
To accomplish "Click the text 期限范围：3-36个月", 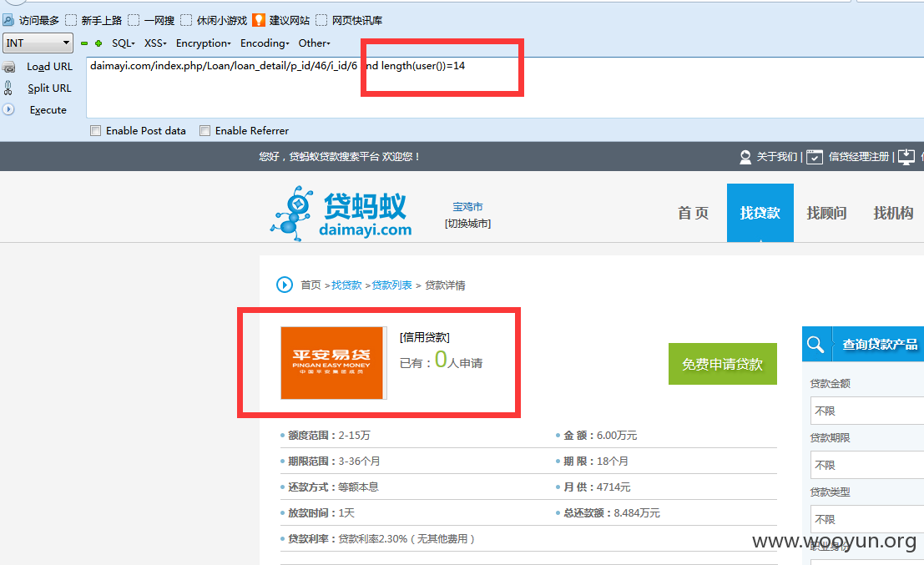I will [334, 462].
